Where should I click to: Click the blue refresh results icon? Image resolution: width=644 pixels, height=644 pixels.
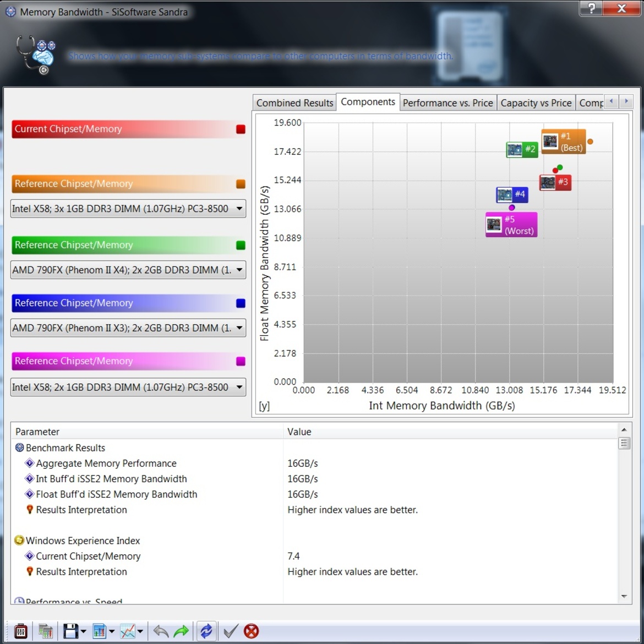[206, 631]
